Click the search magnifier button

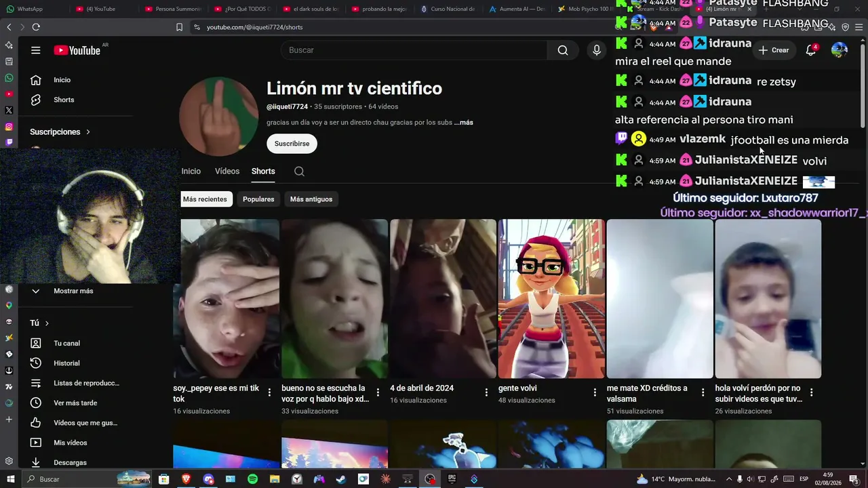click(x=563, y=50)
